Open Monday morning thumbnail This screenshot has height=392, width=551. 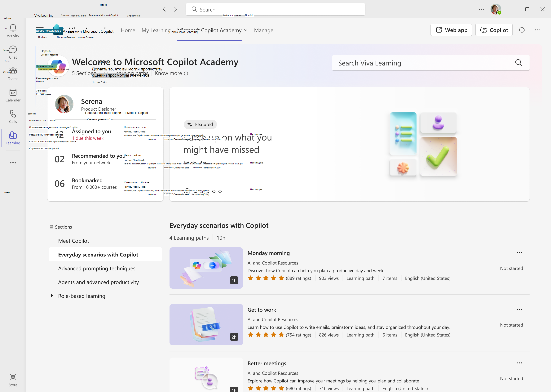coord(206,268)
